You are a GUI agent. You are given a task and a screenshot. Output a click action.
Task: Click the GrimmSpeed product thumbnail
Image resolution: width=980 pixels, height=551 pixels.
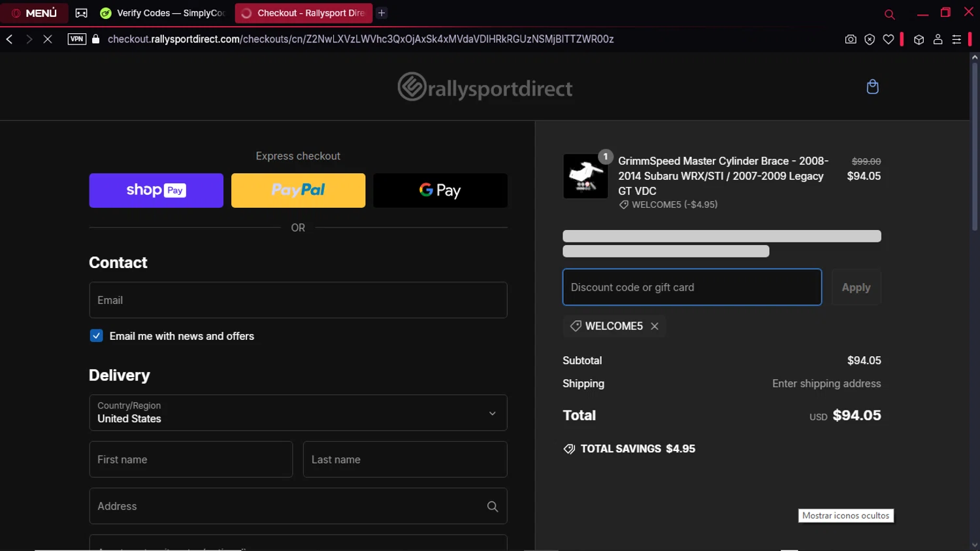coord(585,176)
